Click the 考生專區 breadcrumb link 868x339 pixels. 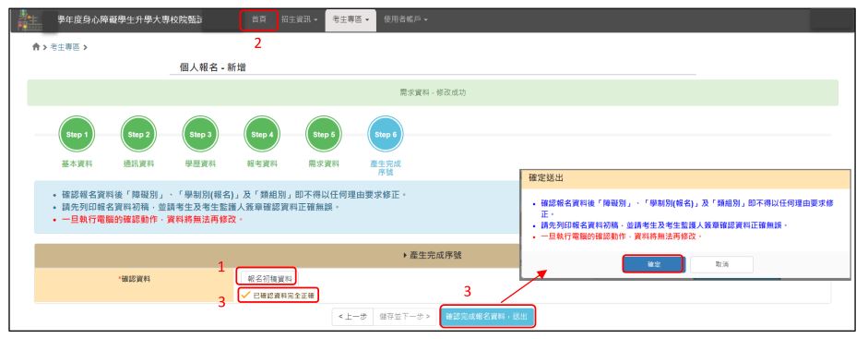[x=65, y=47]
